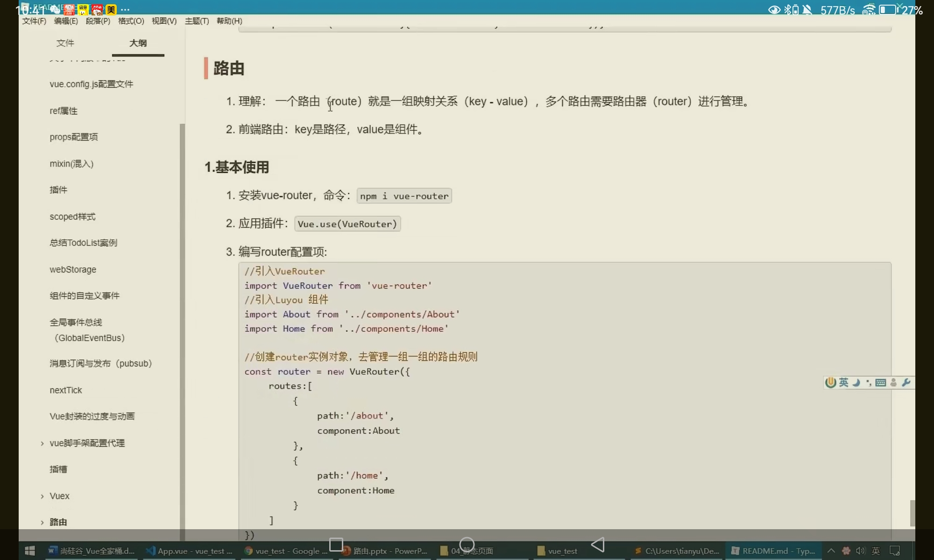Screen dimensions: 934x560
Task: Switch to App.vue VS Code taskbar button
Action: pos(189,551)
